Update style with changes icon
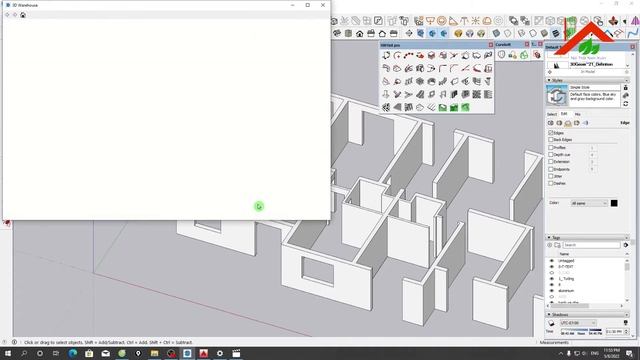This screenshot has height=360, width=640. (626, 104)
